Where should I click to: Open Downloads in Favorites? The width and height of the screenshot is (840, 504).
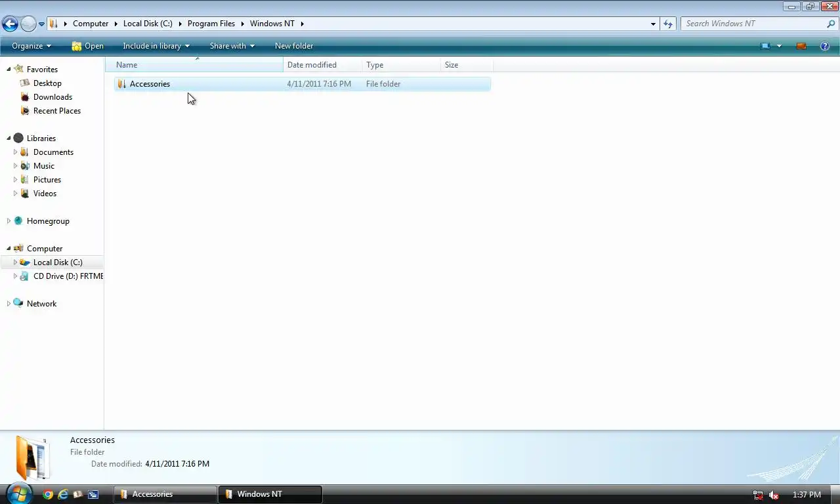click(52, 97)
